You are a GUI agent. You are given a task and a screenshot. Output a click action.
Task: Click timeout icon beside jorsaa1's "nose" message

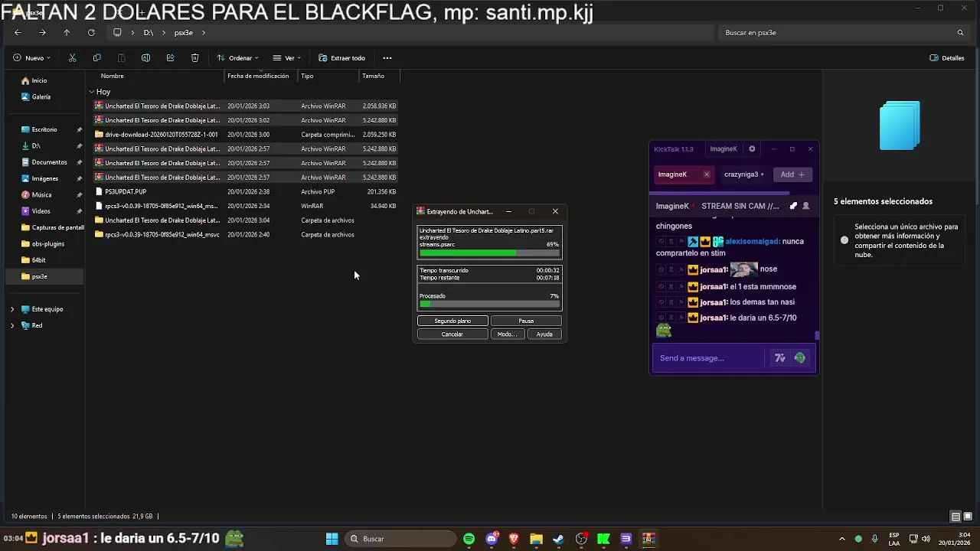click(x=671, y=269)
